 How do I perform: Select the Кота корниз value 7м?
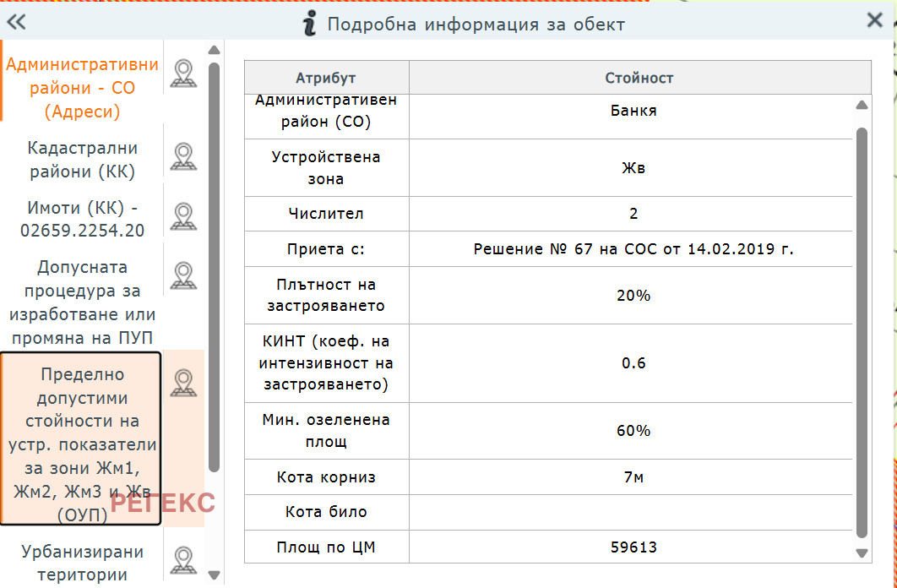(633, 477)
